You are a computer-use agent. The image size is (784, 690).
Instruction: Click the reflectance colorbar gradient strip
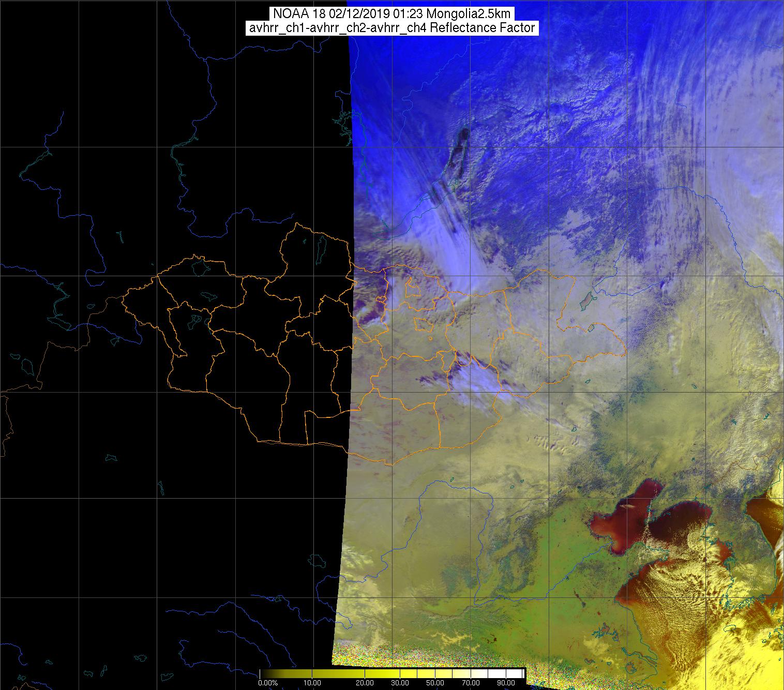[x=392, y=673]
